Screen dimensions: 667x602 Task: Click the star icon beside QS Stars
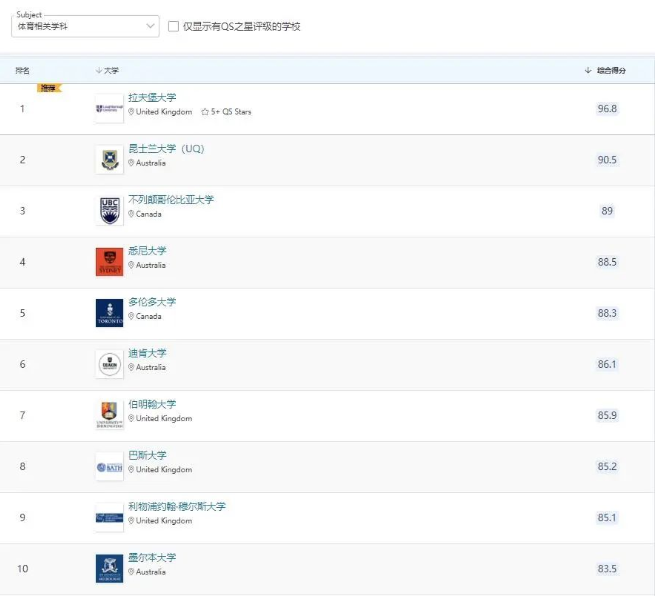click(x=205, y=112)
